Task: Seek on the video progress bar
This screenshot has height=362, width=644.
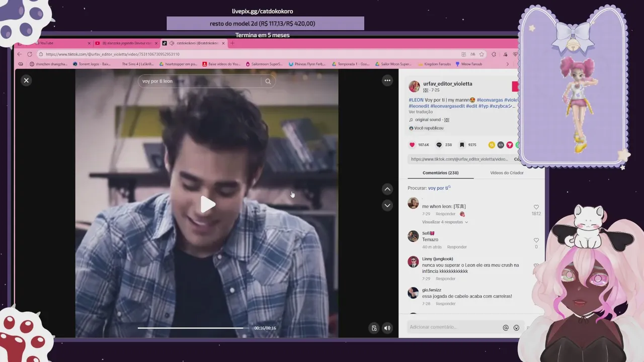Action: [x=194, y=328]
